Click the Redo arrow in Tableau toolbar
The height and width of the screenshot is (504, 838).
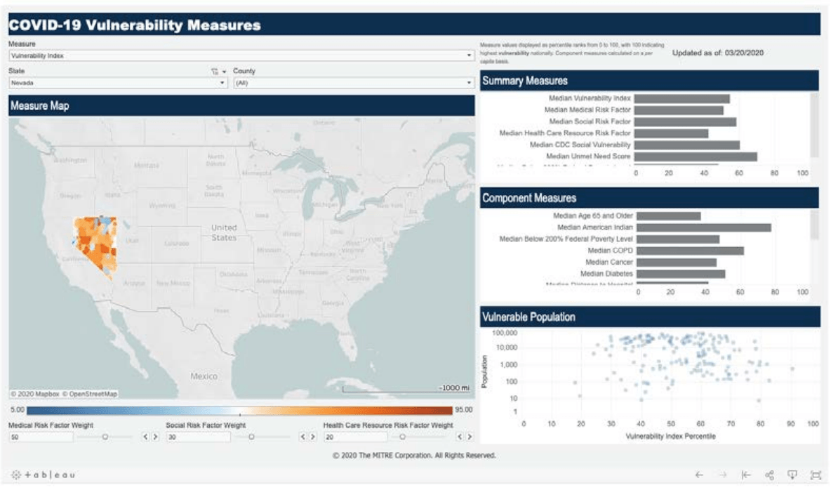pos(723,475)
